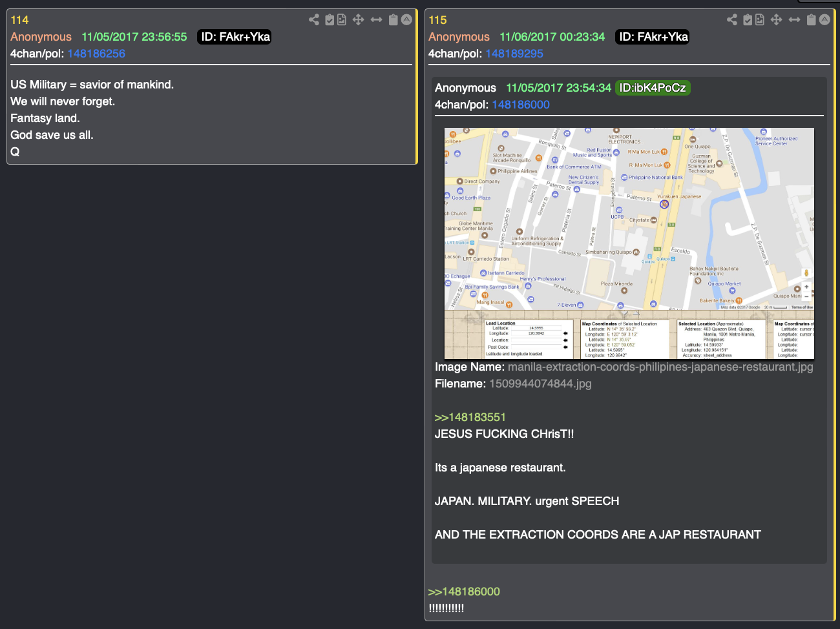Click 'We will never forget.' line
Screen dimensions: 840x629
63,101
